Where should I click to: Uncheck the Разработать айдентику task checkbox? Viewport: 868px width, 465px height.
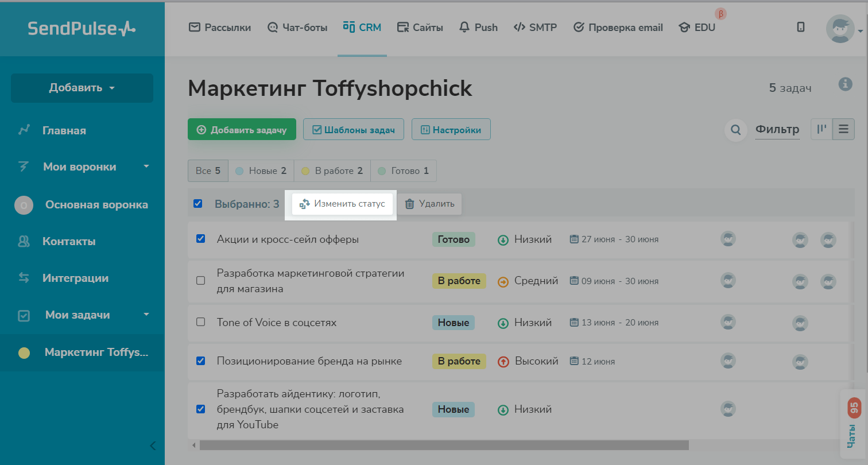[x=201, y=409]
